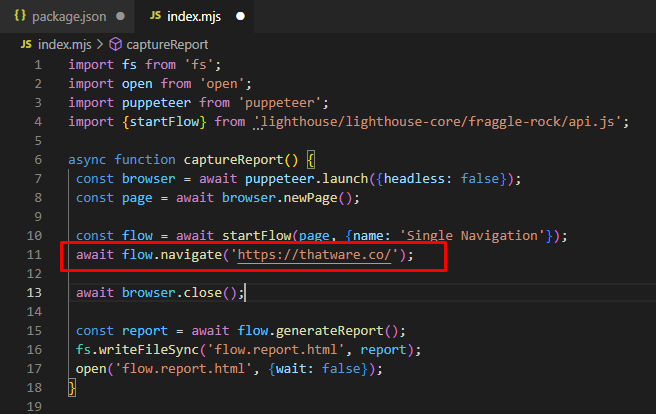Click unsaved dot on package.json tab
656x414 pixels.
click(120, 16)
